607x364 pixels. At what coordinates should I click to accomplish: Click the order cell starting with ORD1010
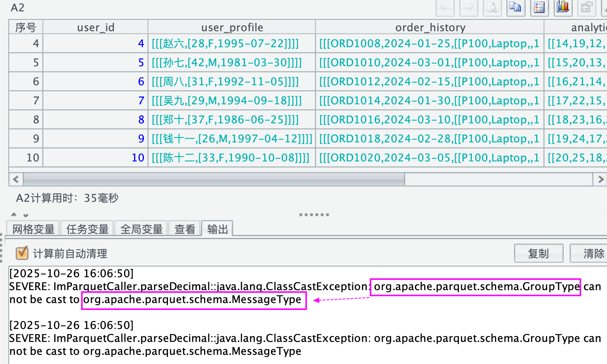point(430,62)
